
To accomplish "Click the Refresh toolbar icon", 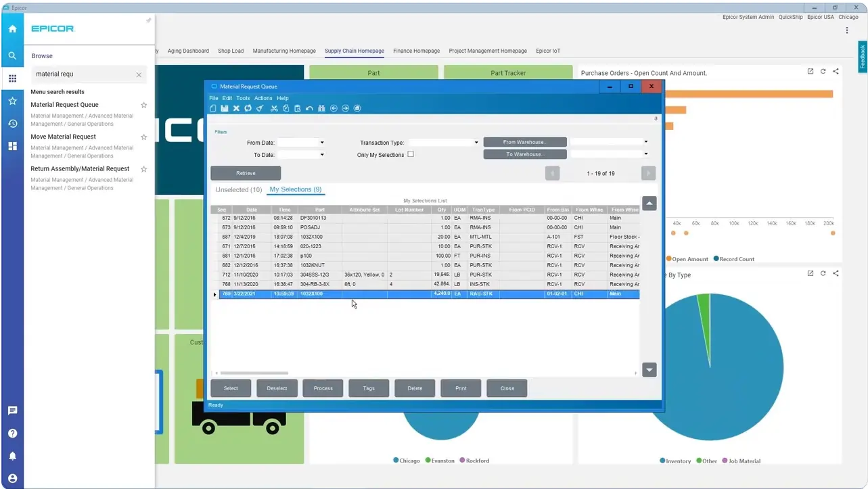I will pos(248,108).
